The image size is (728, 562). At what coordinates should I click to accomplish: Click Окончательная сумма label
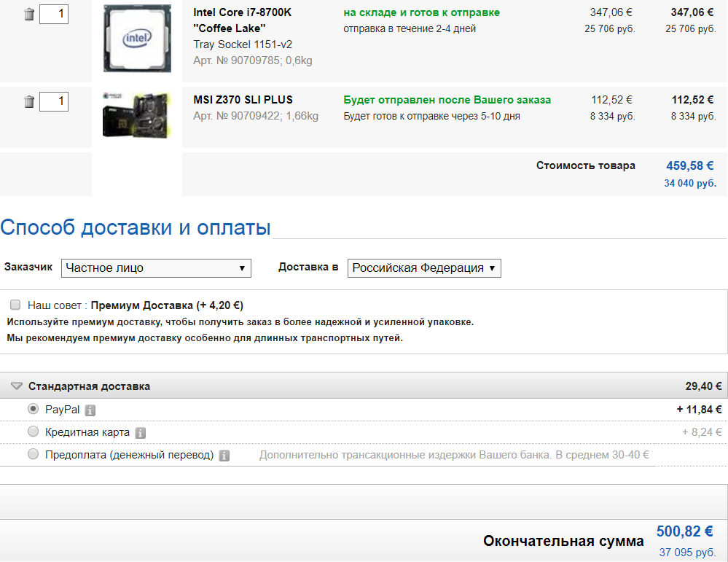click(563, 541)
